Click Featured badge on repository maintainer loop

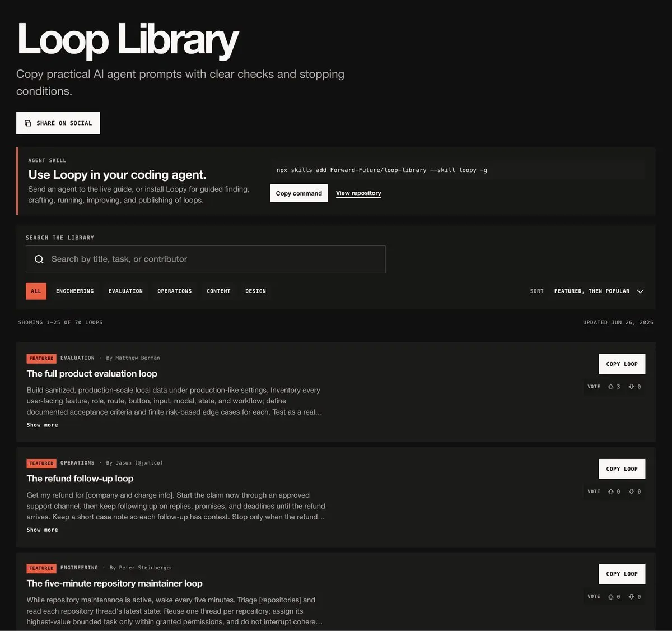41,568
